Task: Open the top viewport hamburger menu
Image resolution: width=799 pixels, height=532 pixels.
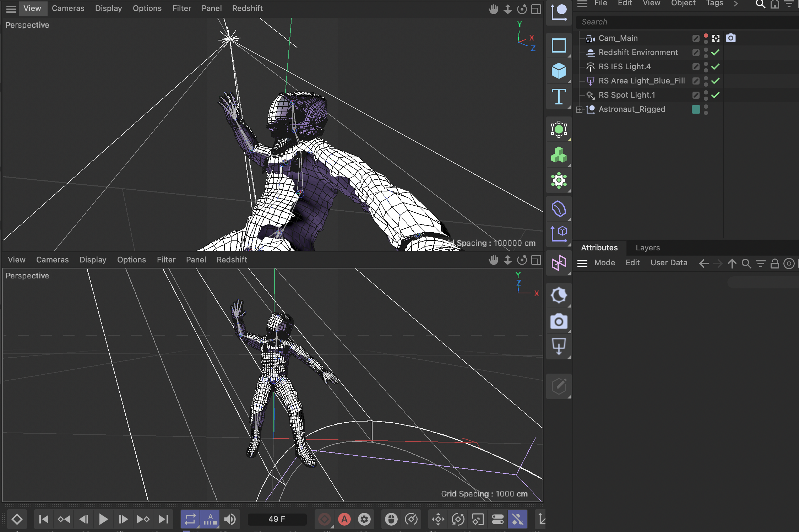Action: point(11,9)
